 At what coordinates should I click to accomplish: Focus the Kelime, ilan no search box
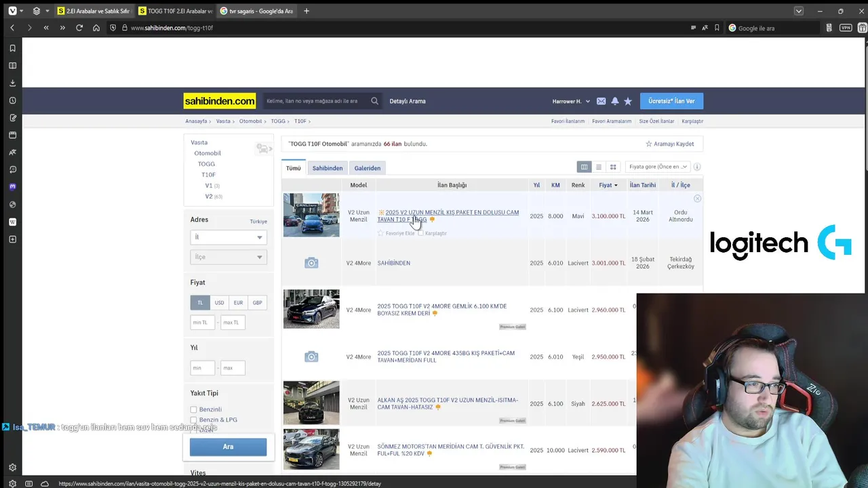[x=315, y=101]
